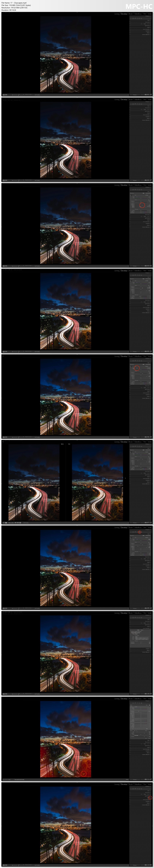Toggle Tone Curve panel switch in 00:03:56 frame
Viewport: 154px width, 868px height.
[130, 214]
